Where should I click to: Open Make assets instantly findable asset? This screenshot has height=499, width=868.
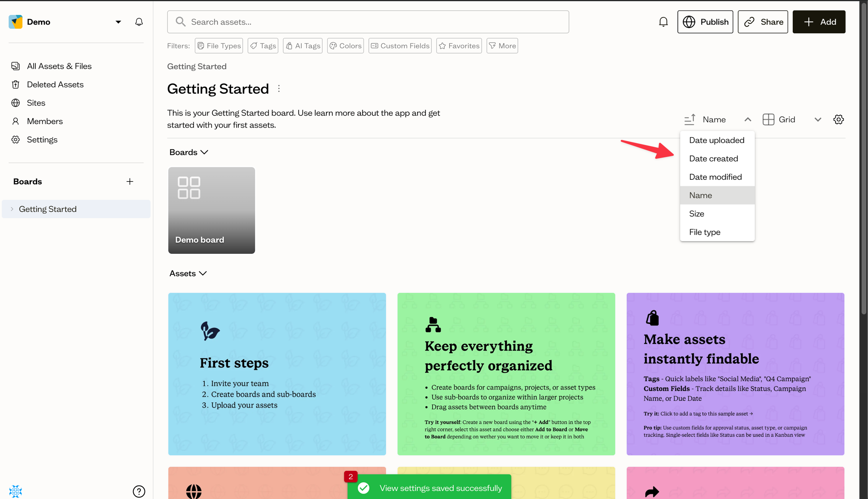(735, 374)
